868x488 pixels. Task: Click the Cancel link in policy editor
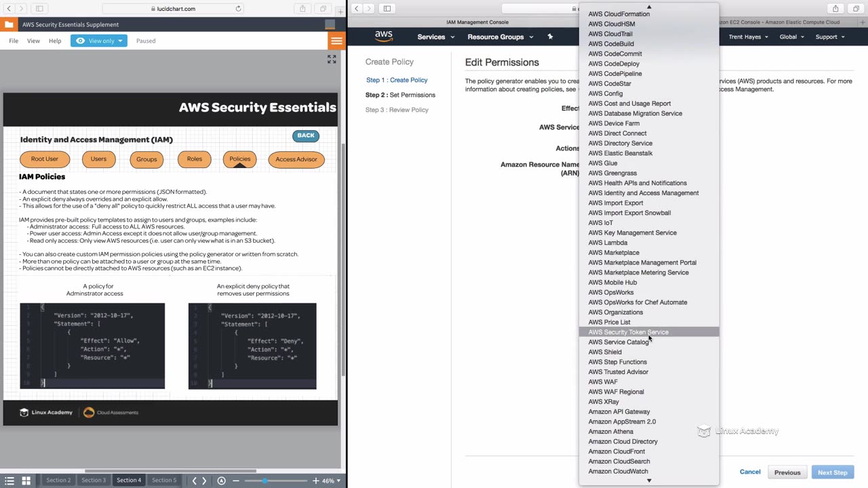point(750,472)
